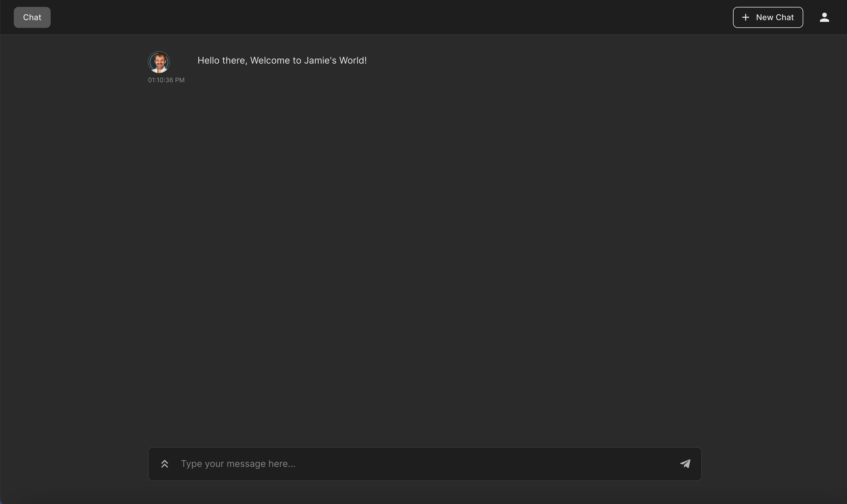Click the Hello there welcome message
The image size is (847, 504).
click(282, 60)
